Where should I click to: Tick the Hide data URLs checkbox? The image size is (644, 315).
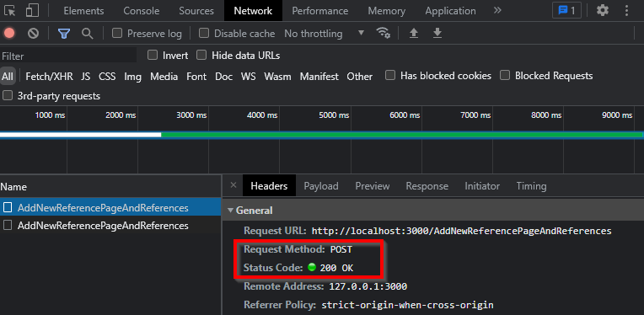click(201, 55)
